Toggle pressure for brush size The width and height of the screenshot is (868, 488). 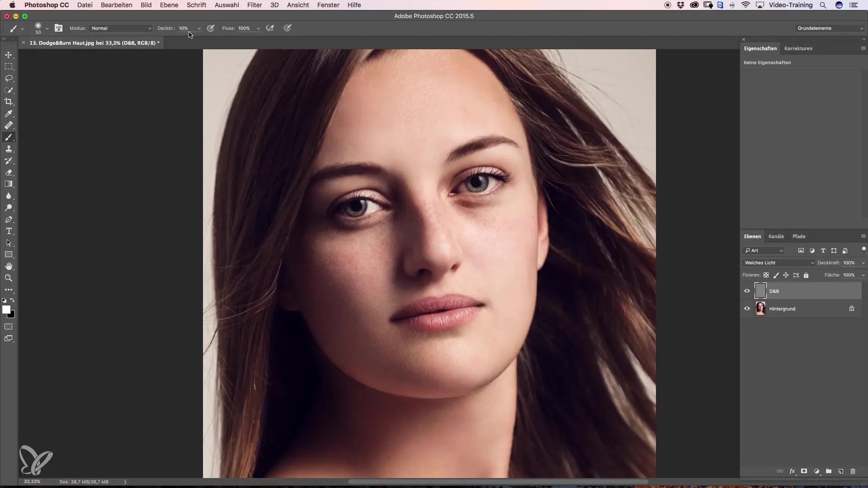(288, 28)
